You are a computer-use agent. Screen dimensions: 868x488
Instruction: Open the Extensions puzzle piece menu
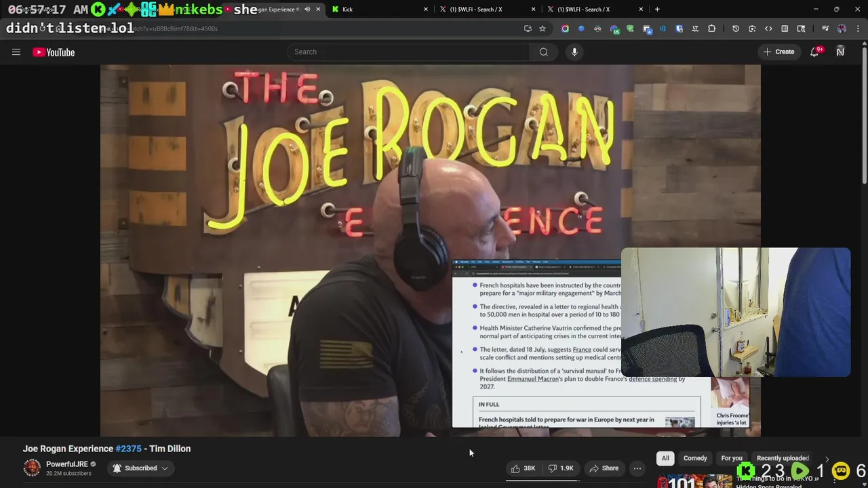pos(711,28)
